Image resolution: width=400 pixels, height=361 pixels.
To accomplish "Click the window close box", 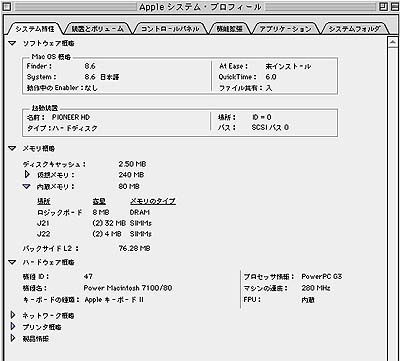I will pyautogui.click(x=8, y=7).
